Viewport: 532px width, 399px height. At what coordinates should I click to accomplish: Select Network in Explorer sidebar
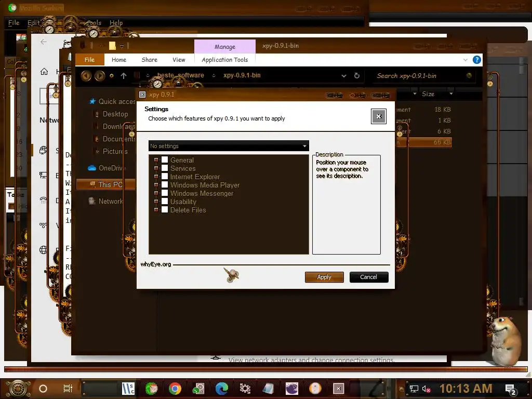tap(105, 201)
